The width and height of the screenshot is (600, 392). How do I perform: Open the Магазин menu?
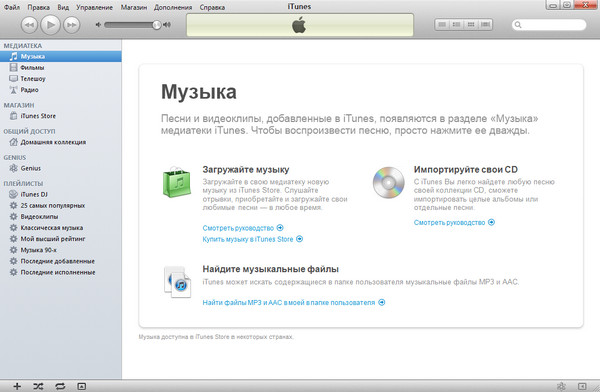(134, 7)
